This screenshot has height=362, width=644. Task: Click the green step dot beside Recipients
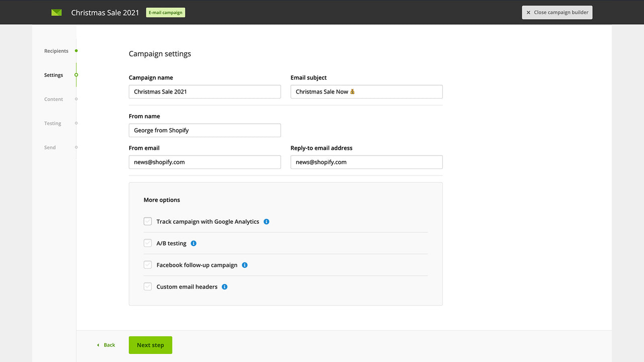[76, 50]
